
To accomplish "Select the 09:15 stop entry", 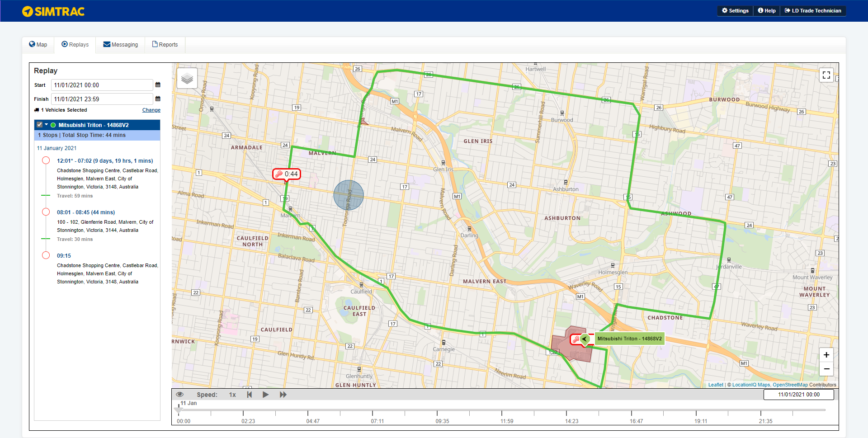I will tap(64, 256).
